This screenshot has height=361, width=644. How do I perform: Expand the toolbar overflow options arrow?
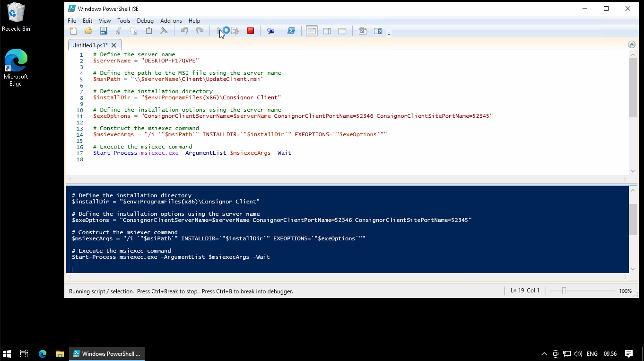click(x=389, y=34)
